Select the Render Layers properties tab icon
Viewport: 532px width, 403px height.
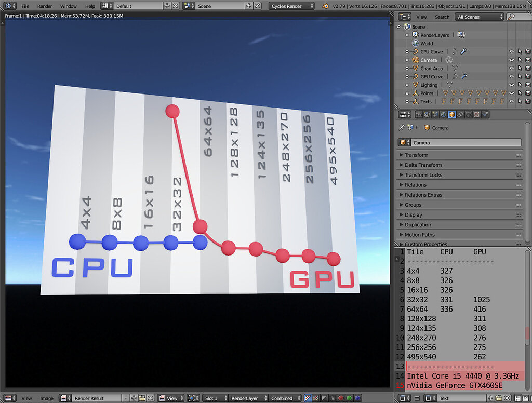(x=427, y=115)
